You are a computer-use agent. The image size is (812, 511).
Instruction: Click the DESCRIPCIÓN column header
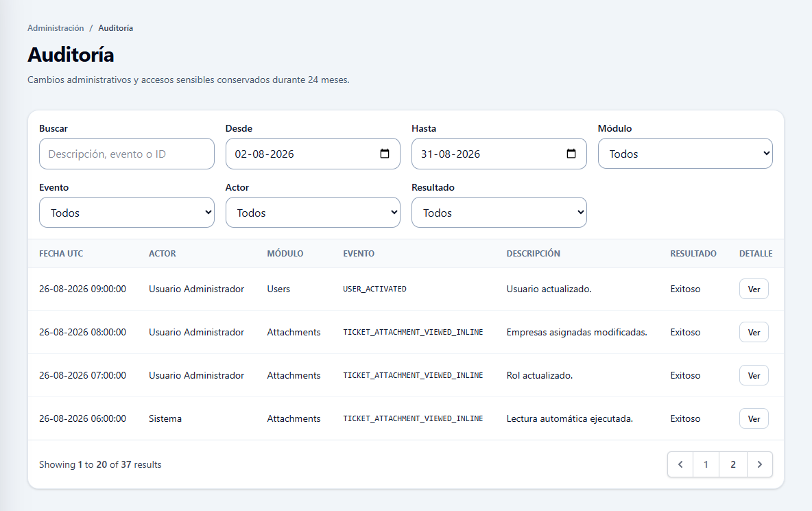click(x=534, y=254)
